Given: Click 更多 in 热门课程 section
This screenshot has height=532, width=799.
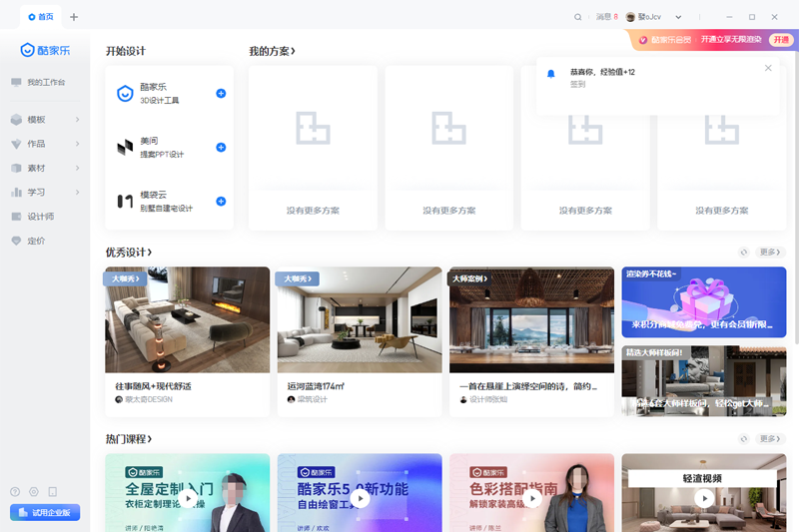Looking at the screenshot, I should [x=769, y=439].
